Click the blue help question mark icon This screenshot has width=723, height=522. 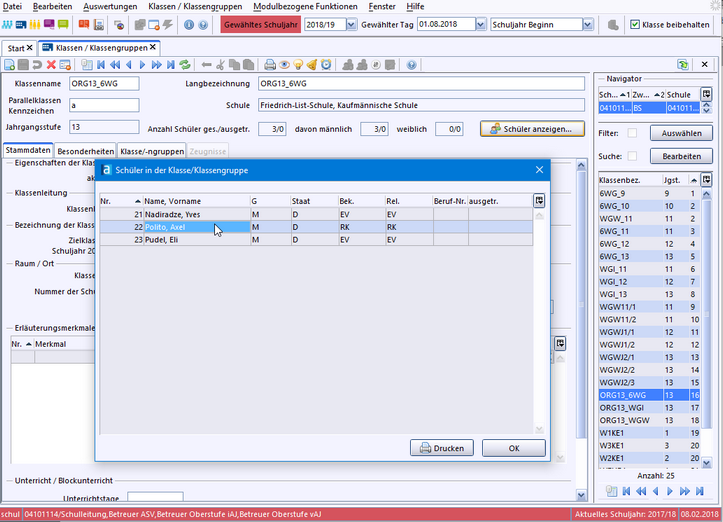click(x=412, y=65)
